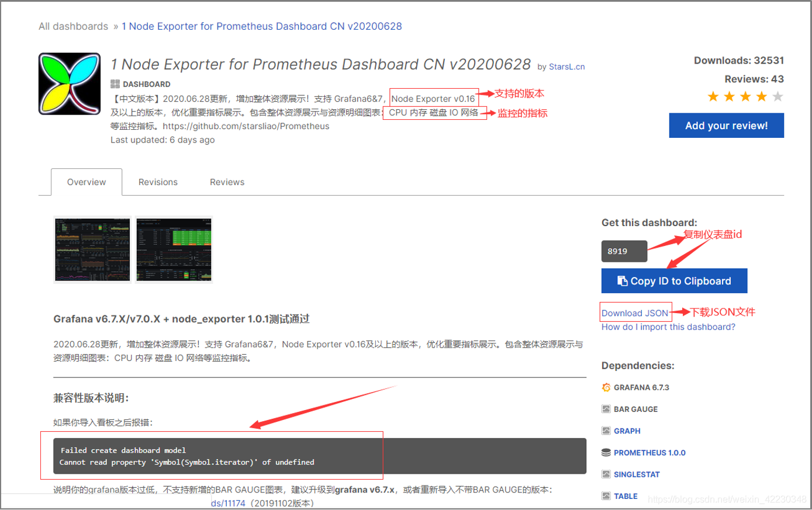Click the butterfly dashboard logo image
Image resolution: width=812 pixels, height=510 pixels.
tap(70, 84)
